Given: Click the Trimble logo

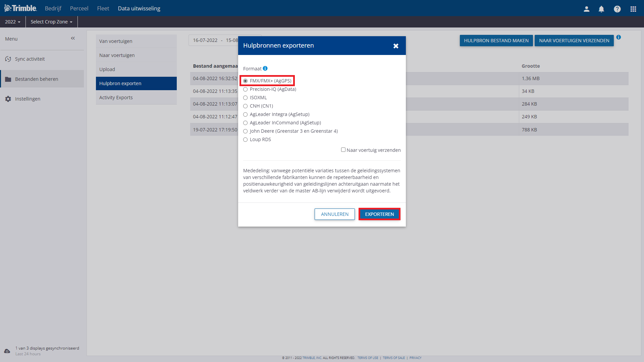Looking at the screenshot, I should coord(20,8).
